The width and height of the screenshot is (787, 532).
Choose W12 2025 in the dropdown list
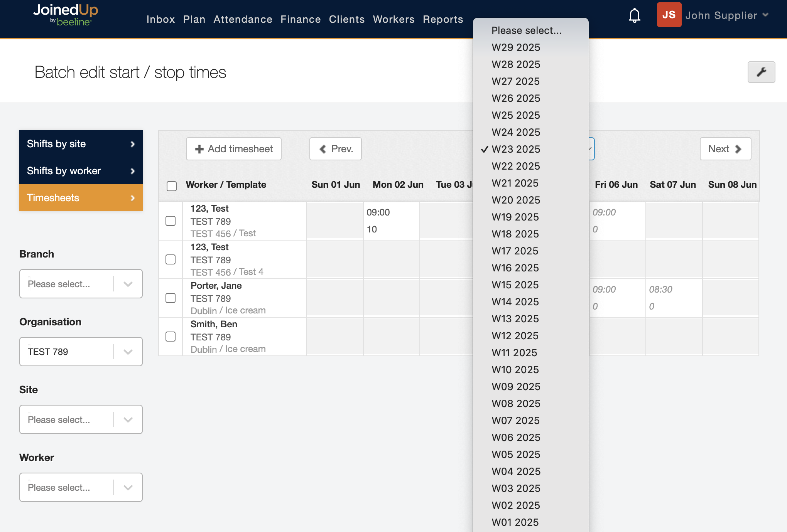[515, 336]
